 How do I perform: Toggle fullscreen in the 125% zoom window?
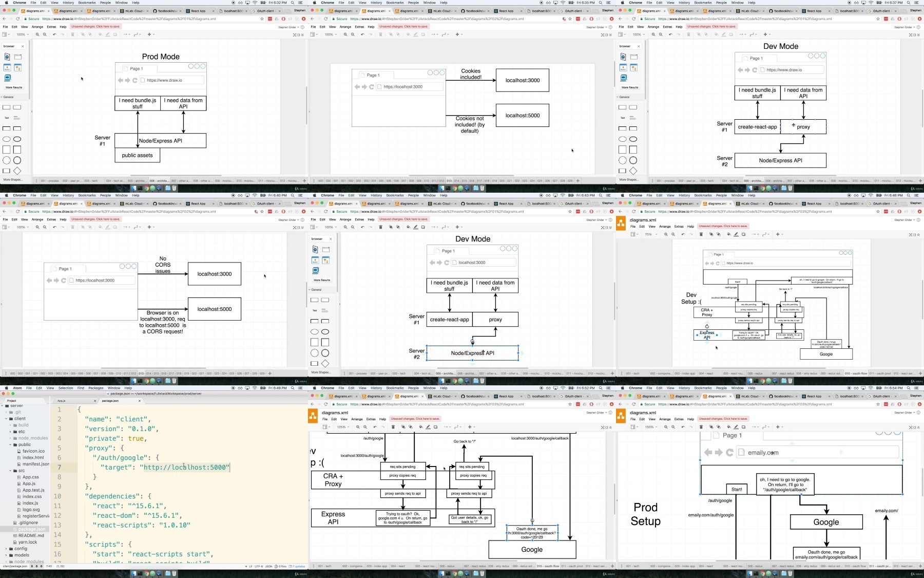(603, 427)
